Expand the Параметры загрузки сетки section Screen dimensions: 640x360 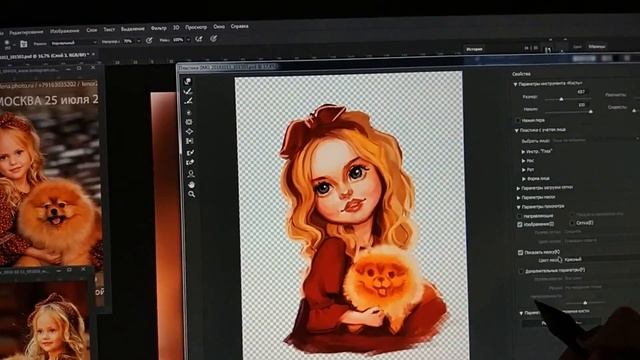[518, 189]
